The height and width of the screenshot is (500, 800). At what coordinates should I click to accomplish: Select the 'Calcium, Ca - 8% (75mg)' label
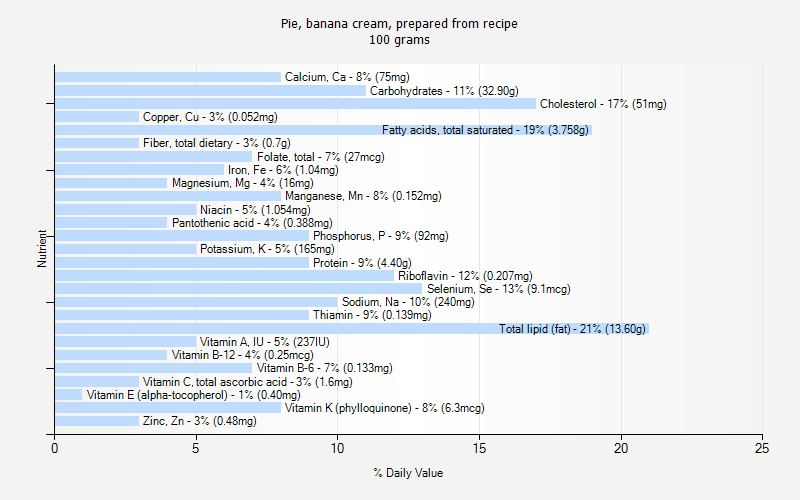coord(347,77)
